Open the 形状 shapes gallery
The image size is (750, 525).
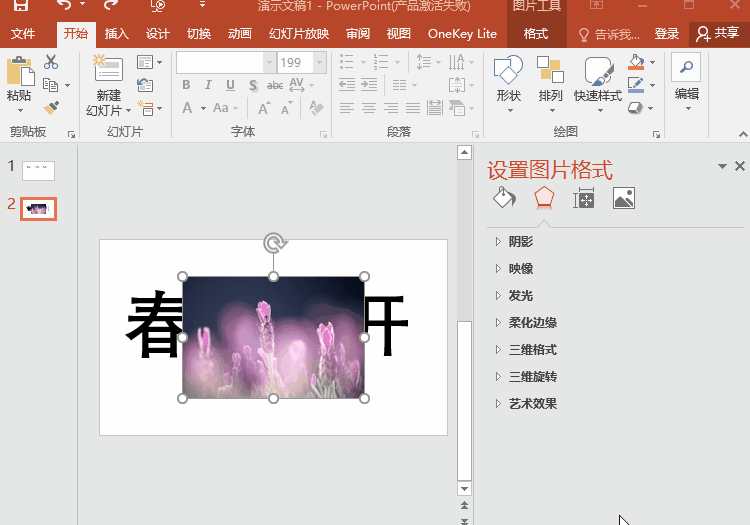pos(508,80)
